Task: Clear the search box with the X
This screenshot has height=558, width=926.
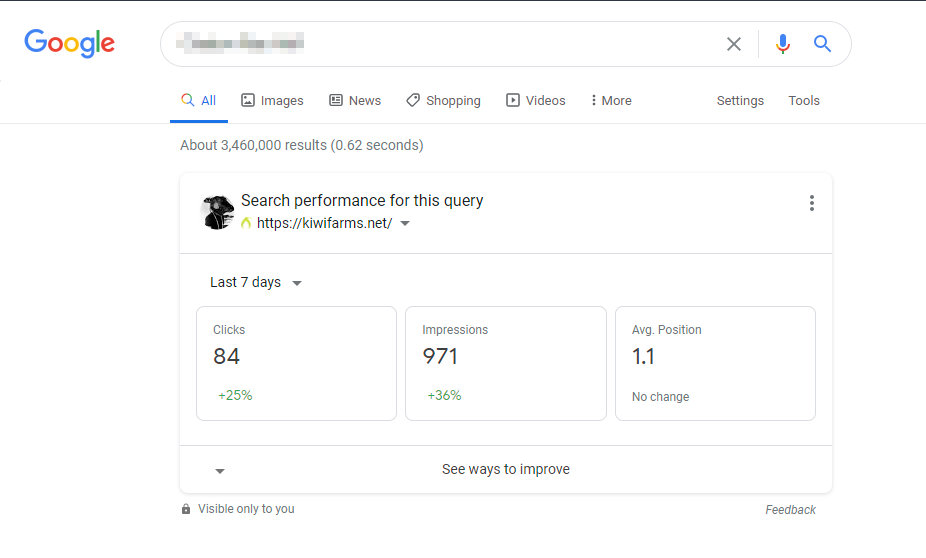Action: tap(733, 44)
